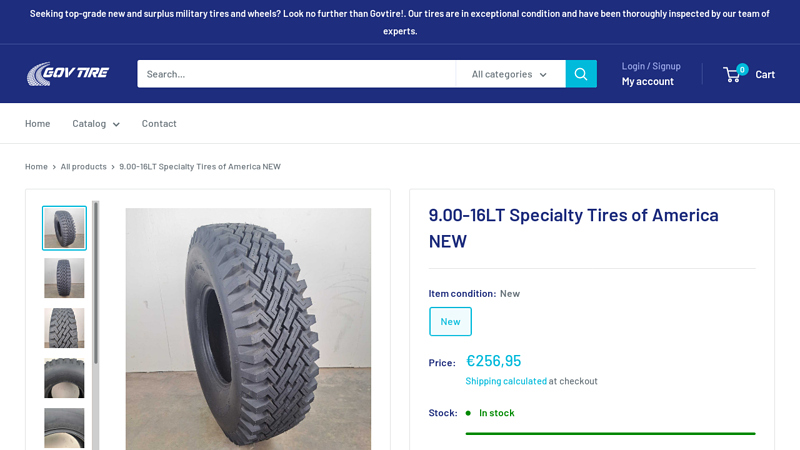Screen dimensions: 800x450
Task: Click the Shipping calculated link
Action: 506,381
